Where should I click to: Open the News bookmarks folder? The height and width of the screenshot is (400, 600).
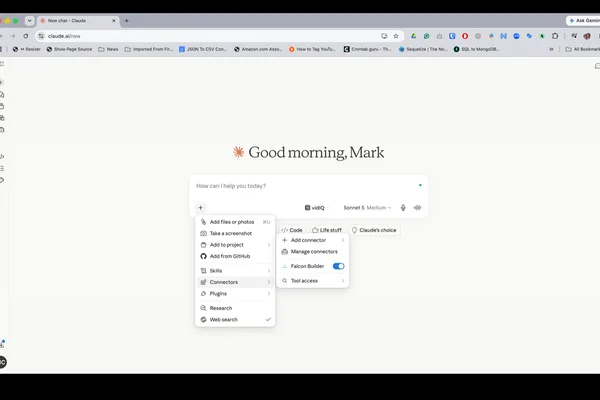[x=108, y=49]
